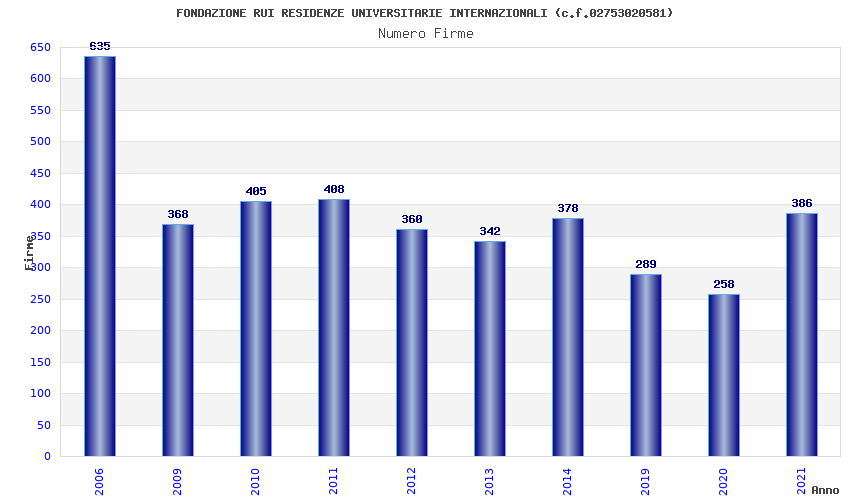This screenshot has width=850, height=500.
Task: Click the x-axis year label 2009
Action: (x=177, y=482)
